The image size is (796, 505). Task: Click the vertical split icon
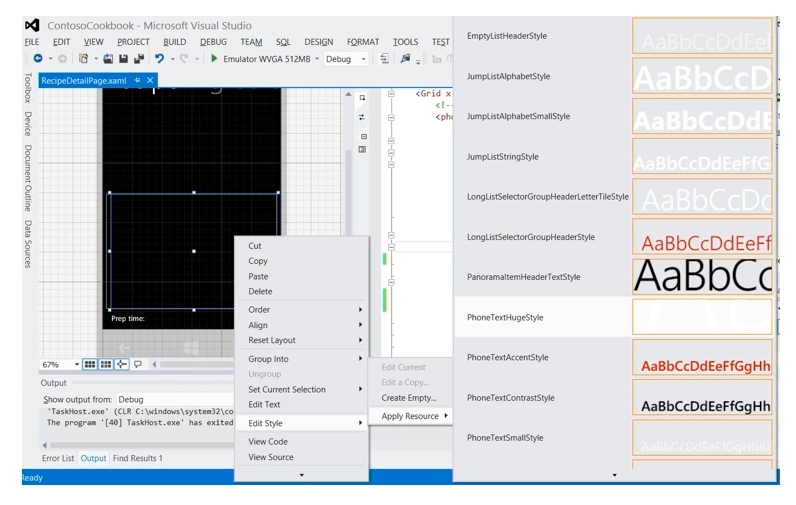[362, 149]
